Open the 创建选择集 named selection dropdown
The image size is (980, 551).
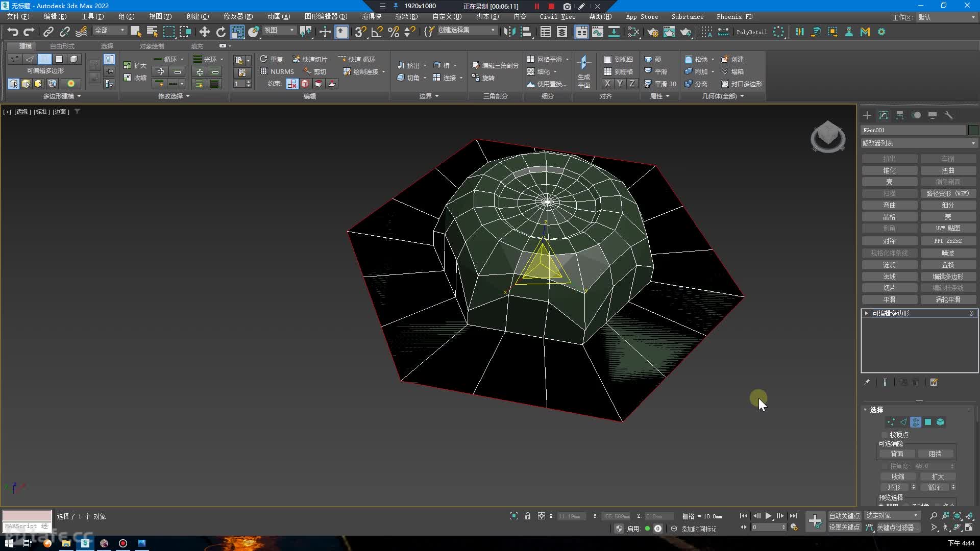coord(467,30)
